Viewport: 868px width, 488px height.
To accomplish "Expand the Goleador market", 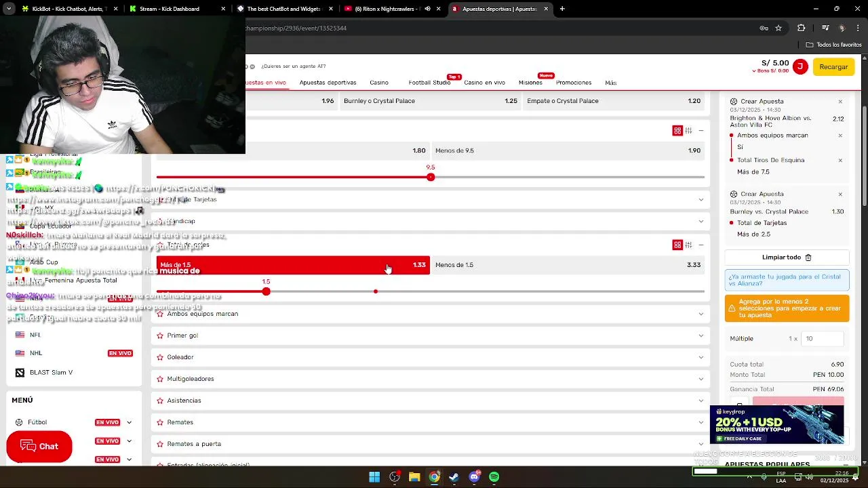I will 701,357.
